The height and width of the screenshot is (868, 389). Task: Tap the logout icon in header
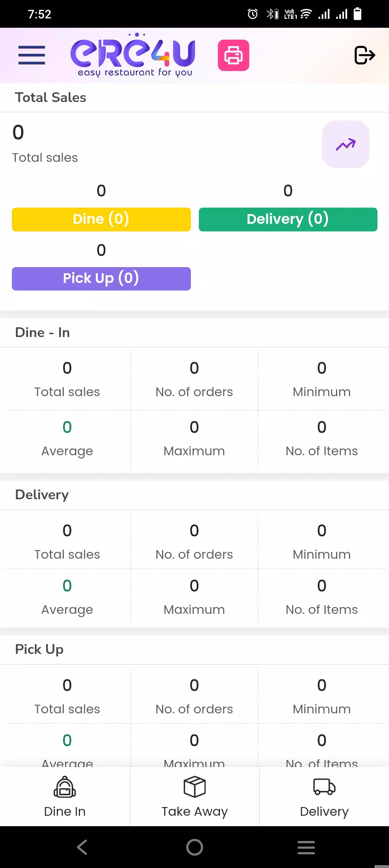tap(365, 55)
